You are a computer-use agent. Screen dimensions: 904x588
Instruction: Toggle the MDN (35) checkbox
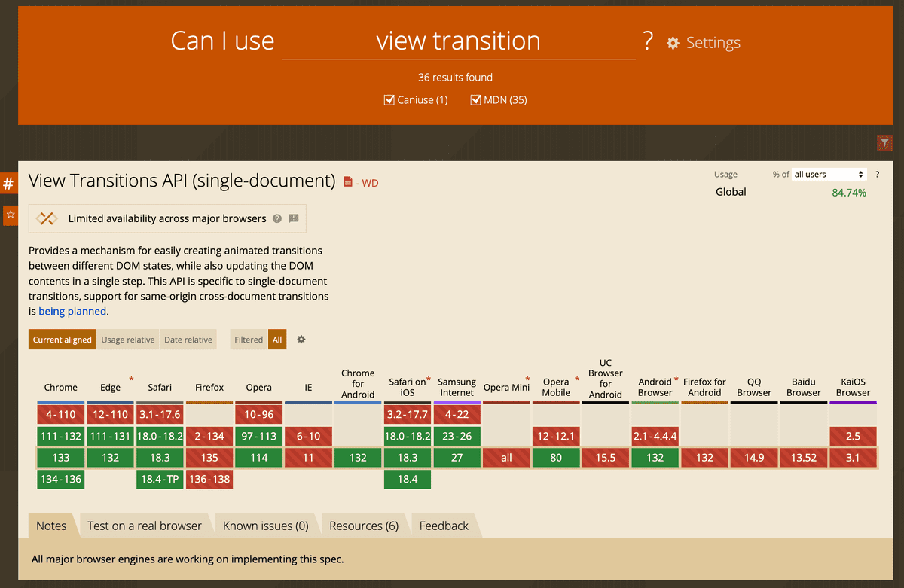pos(475,99)
